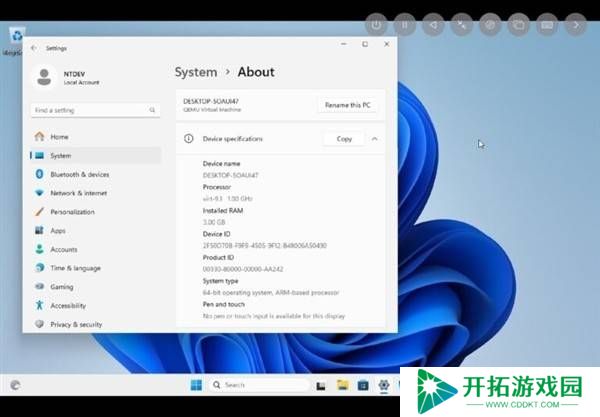Click the DESKTOP-SOAU847 device name value
The image size is (600, 417).
click(231, 175)
